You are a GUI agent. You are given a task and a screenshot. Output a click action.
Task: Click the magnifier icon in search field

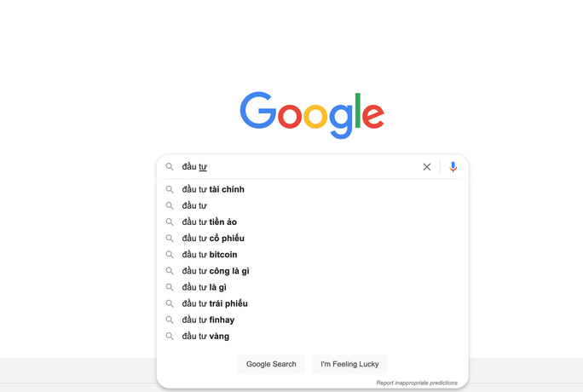[x=170, y=167]
